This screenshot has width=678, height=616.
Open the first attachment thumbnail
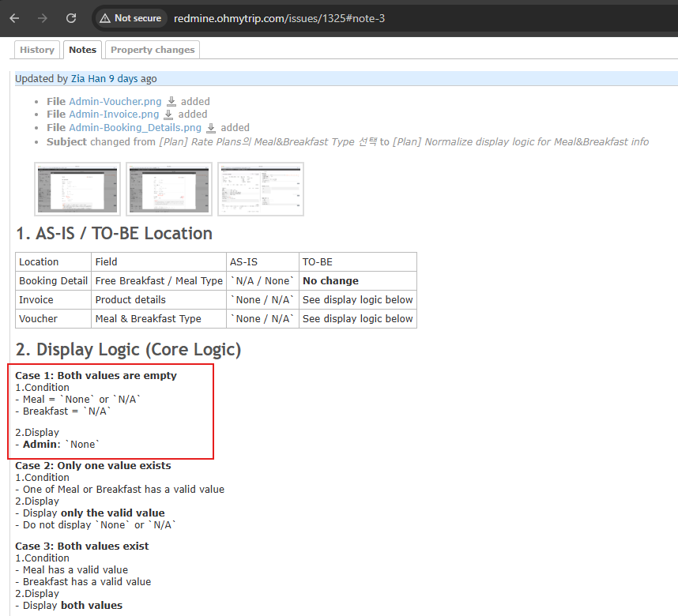point(77,190)
